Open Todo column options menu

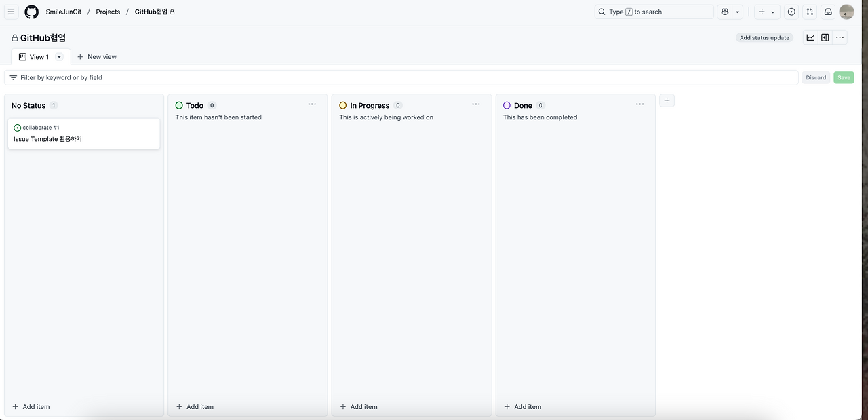pyautogui.click(x=312, y=104)
